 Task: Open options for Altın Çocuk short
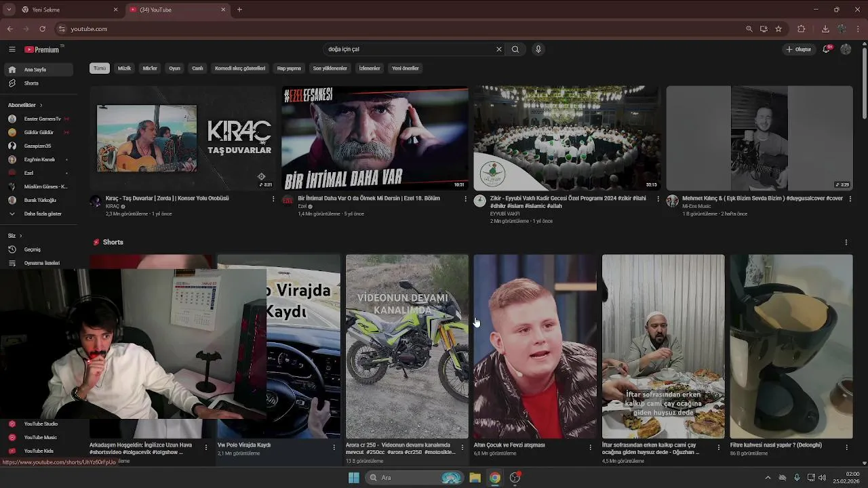pyautogui.click(x=590, y=447)
